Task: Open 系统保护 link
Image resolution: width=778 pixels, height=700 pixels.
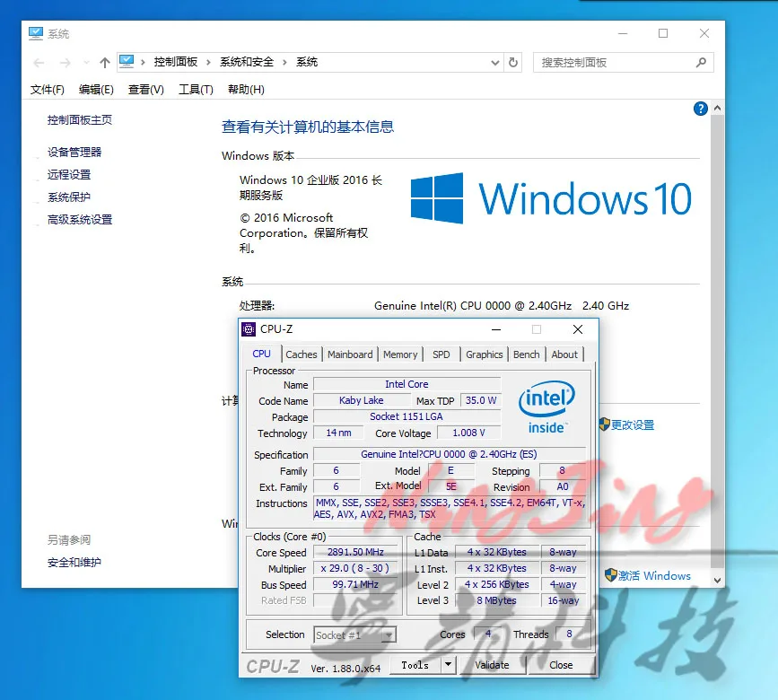Action: click(x=69, y=197)
